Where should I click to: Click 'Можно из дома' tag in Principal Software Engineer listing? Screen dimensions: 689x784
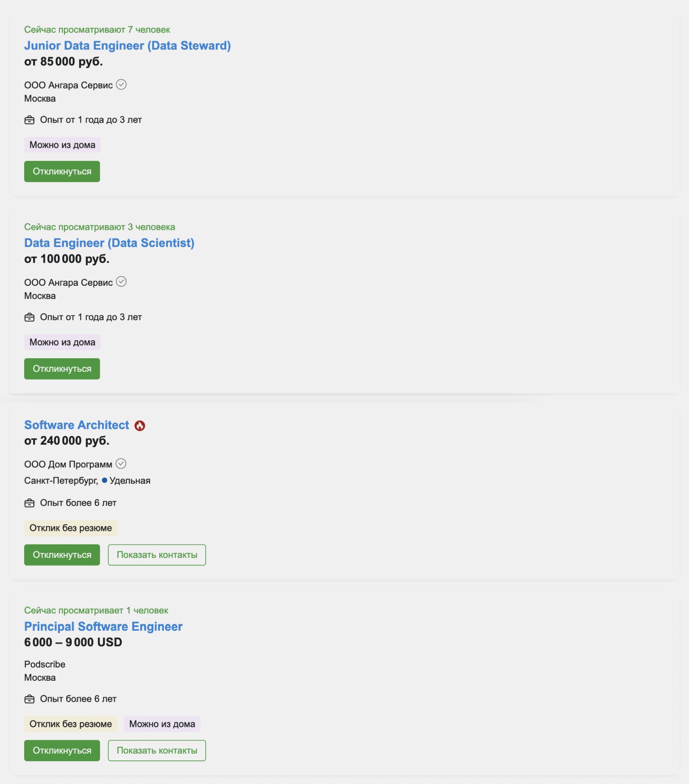(162, 724)
